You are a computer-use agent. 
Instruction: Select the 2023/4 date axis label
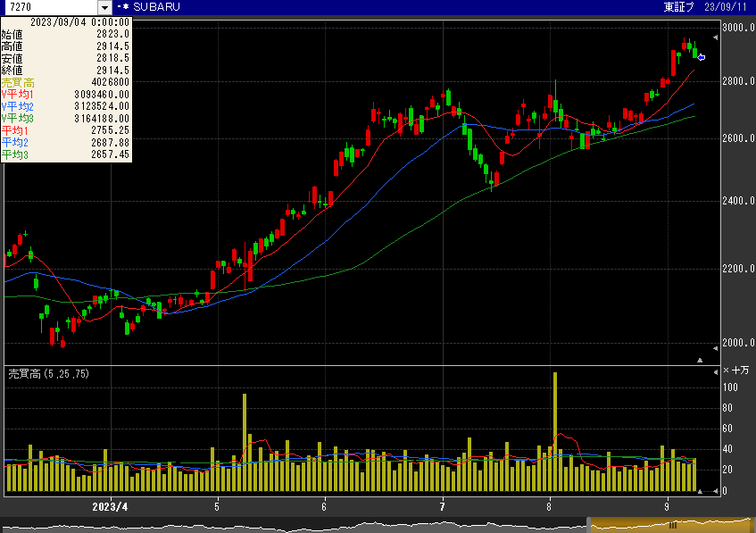[111, 505]
